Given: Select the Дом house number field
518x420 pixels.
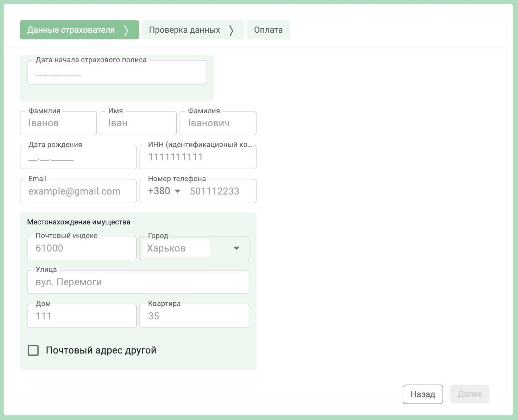Looking at the screenshot, I should [82, 316].
